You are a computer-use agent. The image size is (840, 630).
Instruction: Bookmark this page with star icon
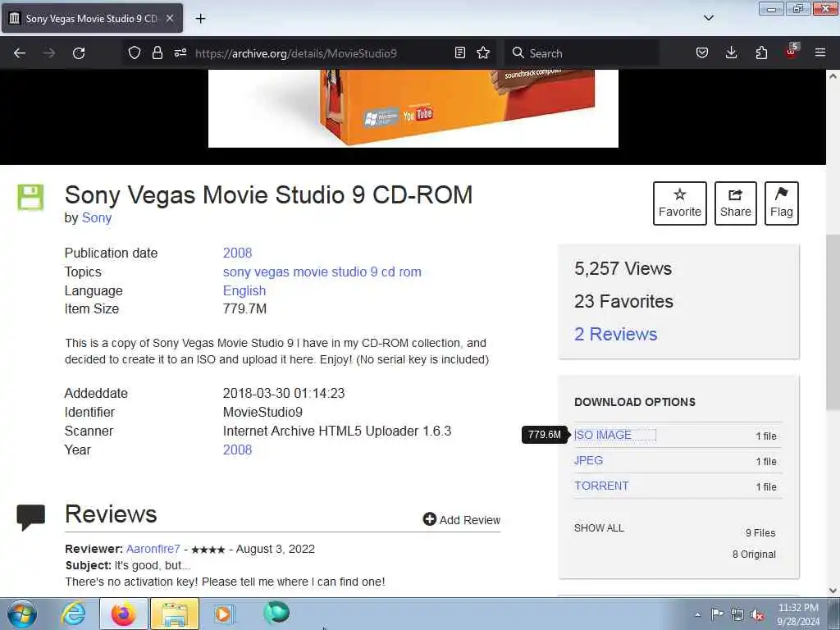(483, 52)
